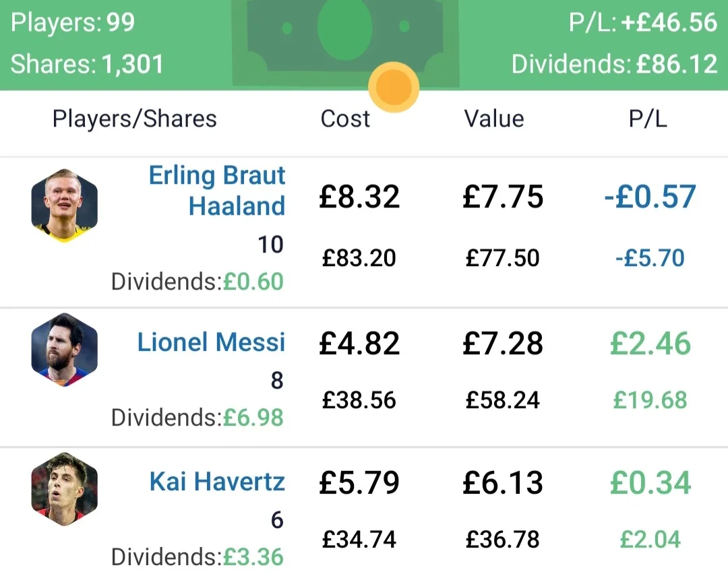The image size is (728, 584).
Task: Open the Lionel Messi player link
Action: click(211, 342)
